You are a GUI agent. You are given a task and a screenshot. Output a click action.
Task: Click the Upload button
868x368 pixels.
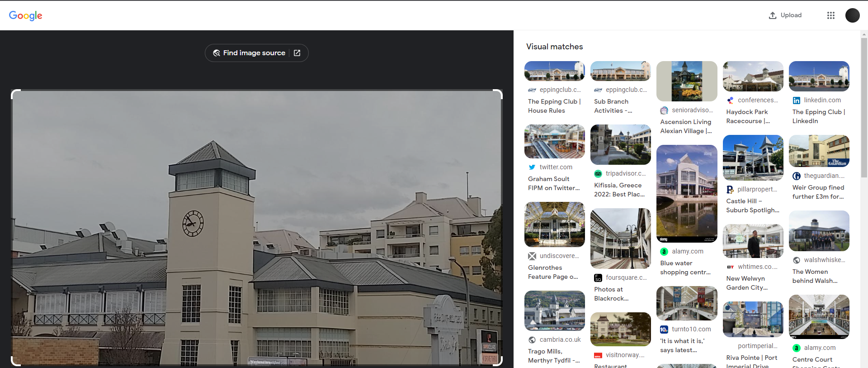[x=785, y=15]
